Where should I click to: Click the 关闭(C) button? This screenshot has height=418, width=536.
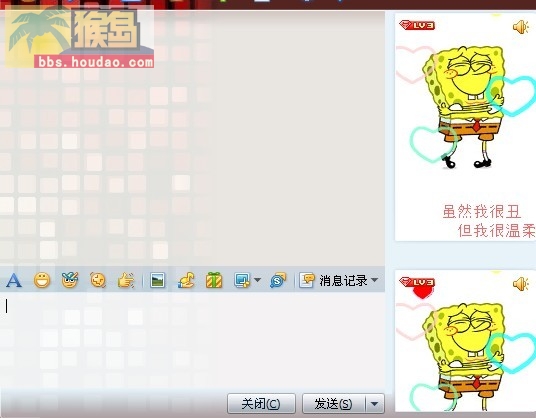pyautogui.click(x=261, y=404)
